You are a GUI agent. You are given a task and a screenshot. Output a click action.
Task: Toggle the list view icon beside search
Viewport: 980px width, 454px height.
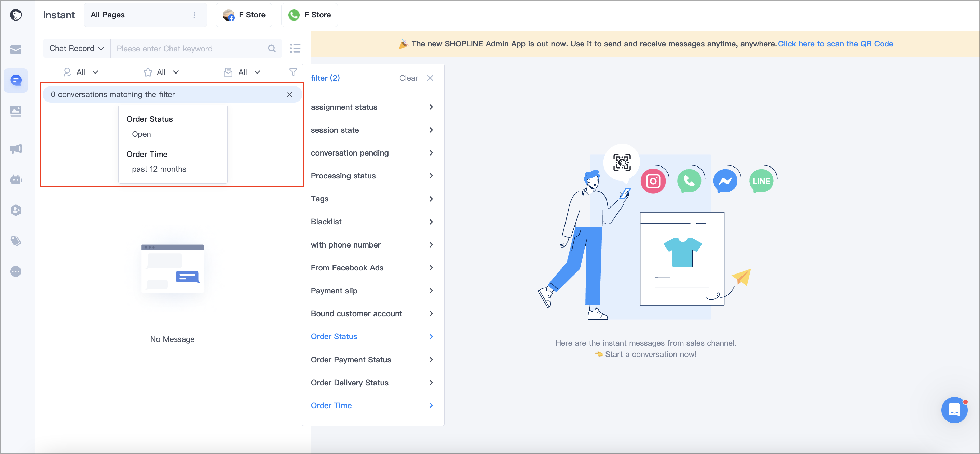(295, 48)
